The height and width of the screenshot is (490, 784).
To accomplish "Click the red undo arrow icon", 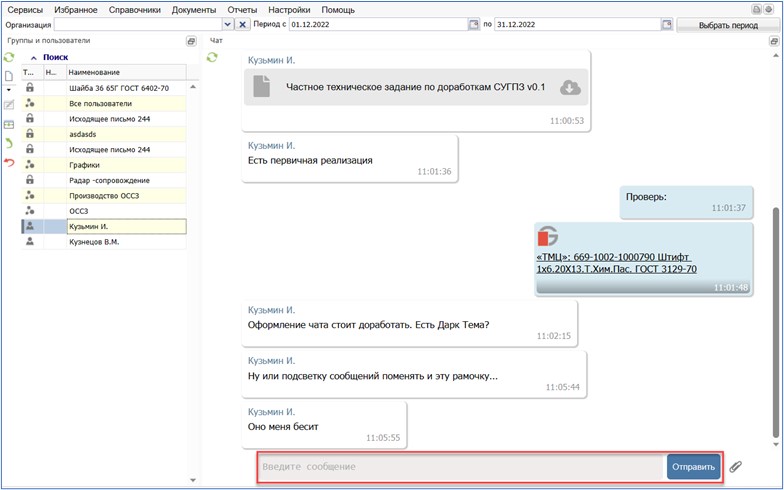I will pos(9,162).
